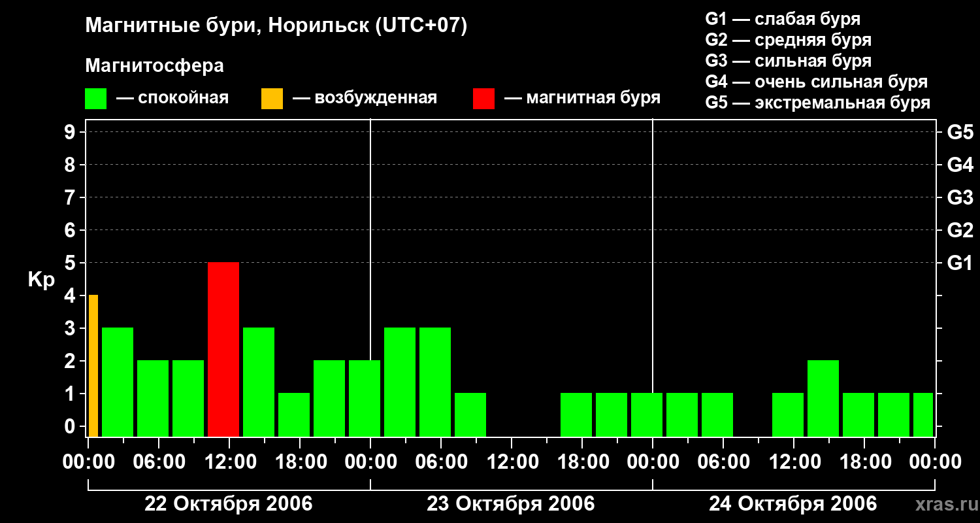This screenshot has width=980, height=523.
Task: Click the 'G5 — экстремальная буря' legend line
Action: (818, 103)
